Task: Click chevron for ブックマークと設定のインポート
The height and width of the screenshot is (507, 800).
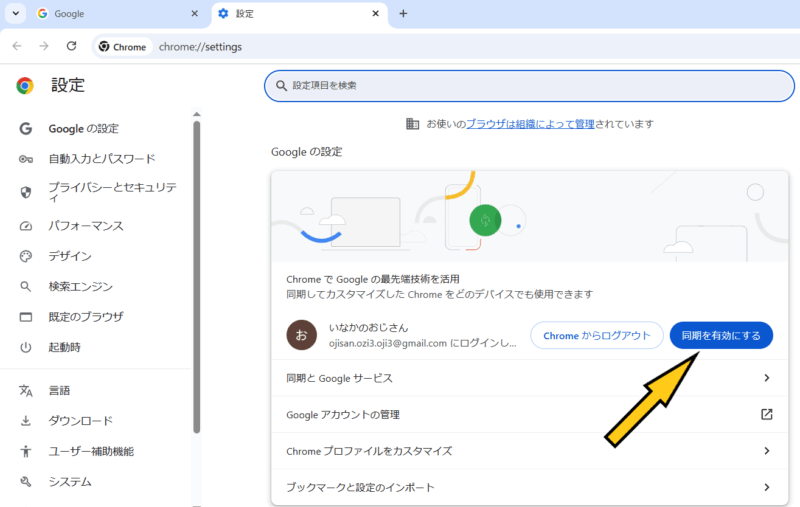Action: pyautogui.click(x=766, y=487)
